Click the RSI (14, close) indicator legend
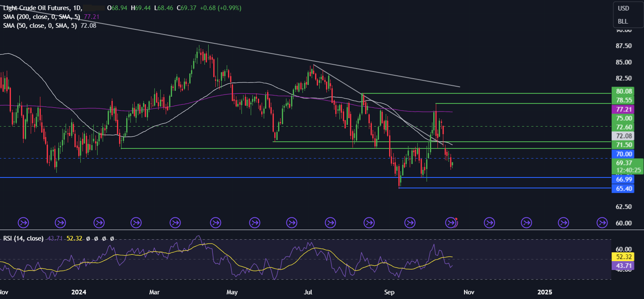The image size is (644, 299). click(x=23, y=238)
